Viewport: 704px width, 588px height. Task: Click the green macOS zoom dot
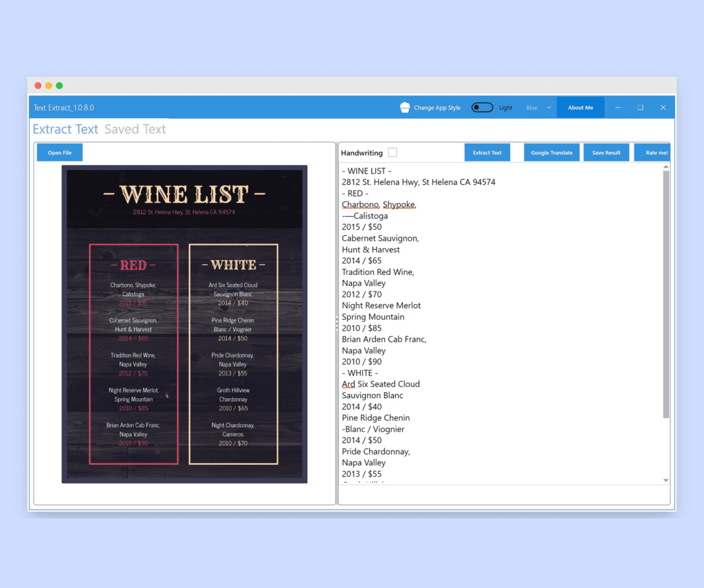59,85
